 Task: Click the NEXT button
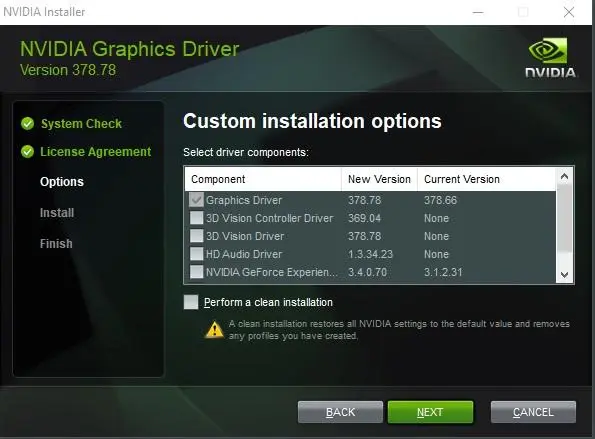(430, 412)
